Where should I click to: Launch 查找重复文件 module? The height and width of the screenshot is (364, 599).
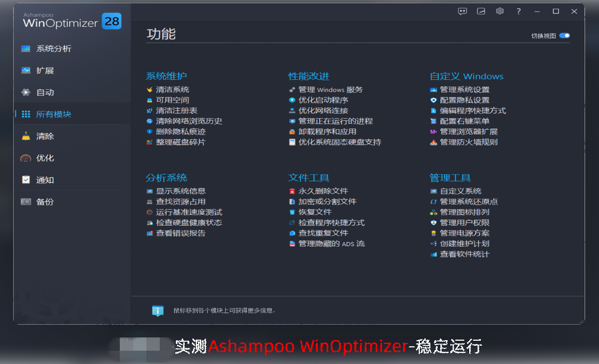pyautogui.click(x=323, y=233)
